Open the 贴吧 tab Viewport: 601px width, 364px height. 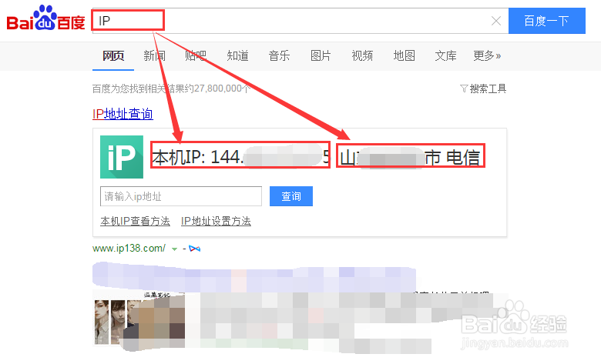[196, 56]
